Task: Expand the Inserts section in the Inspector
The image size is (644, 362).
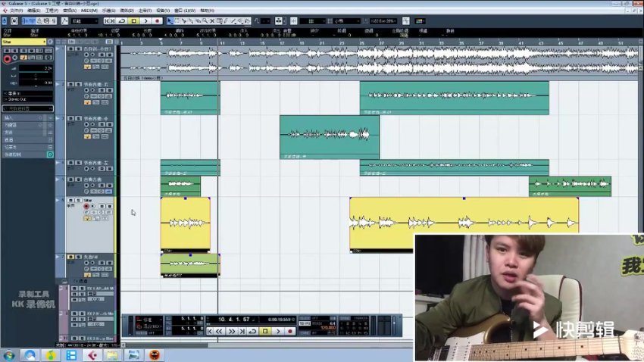Action: click(x=23, y=118)
